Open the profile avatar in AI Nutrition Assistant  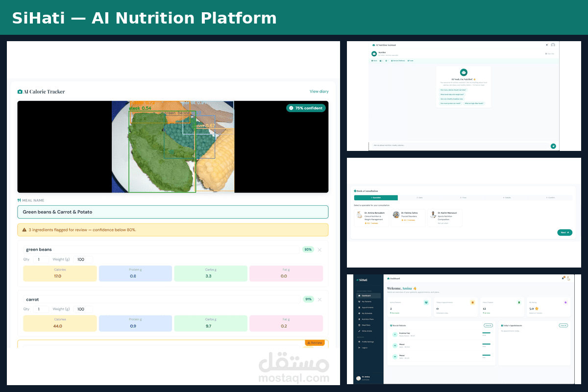(553, 45)
